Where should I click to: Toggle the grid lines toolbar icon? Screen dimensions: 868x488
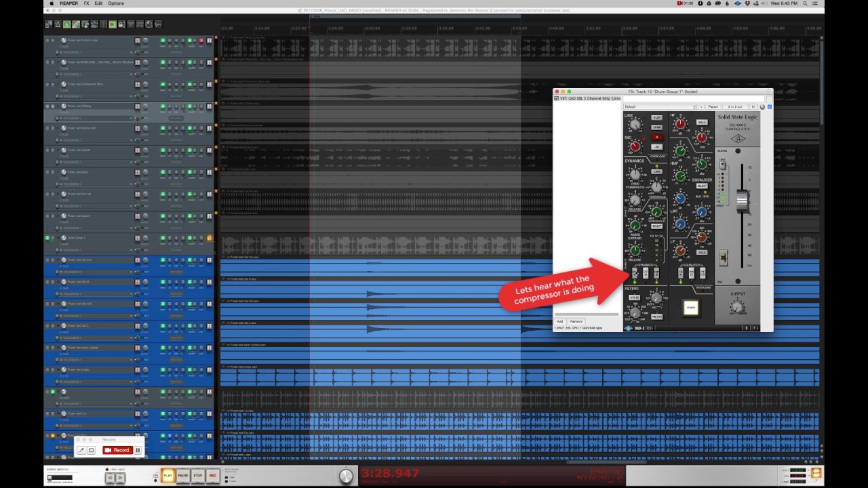[103, 24]
